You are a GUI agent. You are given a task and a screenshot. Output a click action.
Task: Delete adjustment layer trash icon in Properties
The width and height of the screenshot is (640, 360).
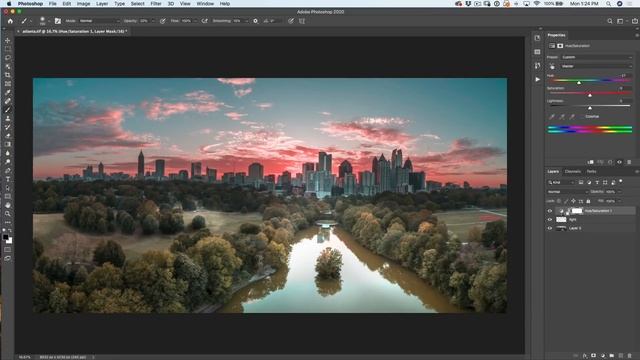click(629, 162)
